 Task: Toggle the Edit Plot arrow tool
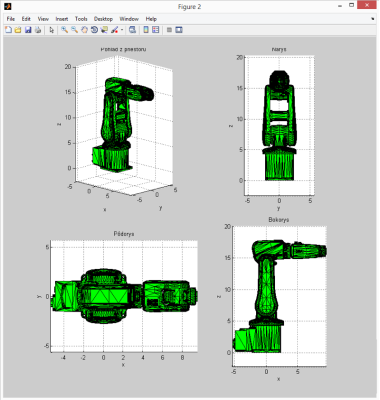point(51,30)
